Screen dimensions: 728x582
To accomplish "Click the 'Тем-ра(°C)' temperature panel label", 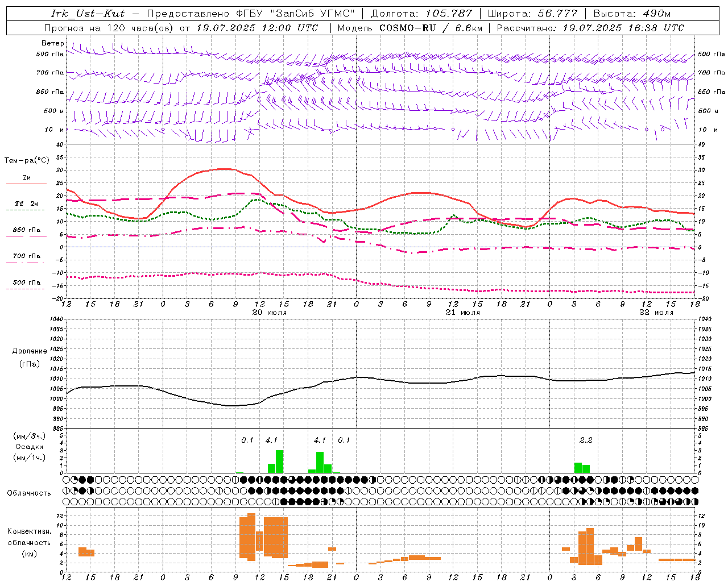I will click(x=27, y=161).
